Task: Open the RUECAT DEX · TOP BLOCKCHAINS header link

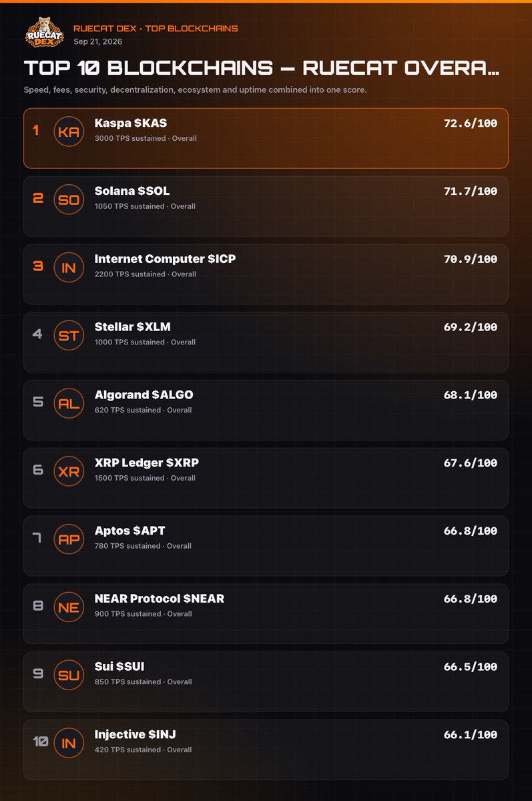Action: coord(156,28)
